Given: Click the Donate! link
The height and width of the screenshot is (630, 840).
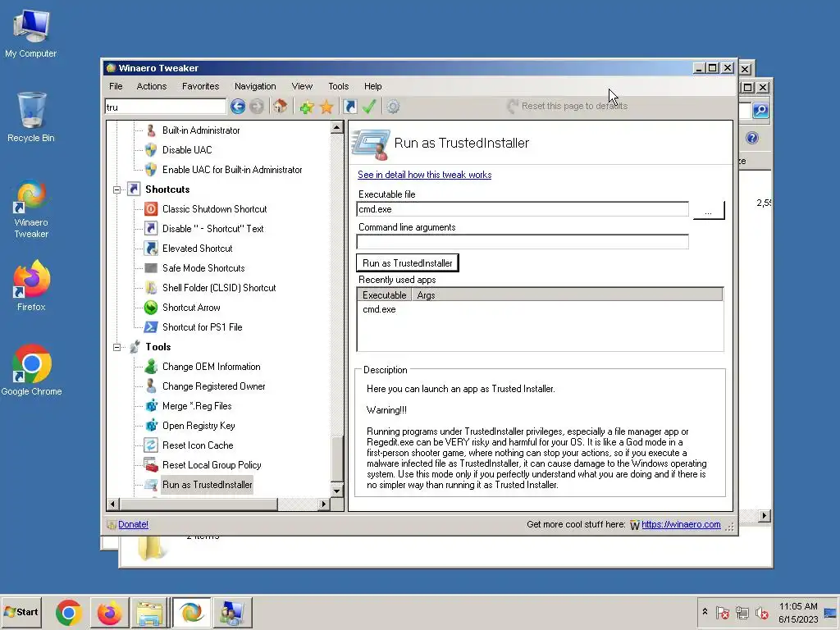Looking at the screenshot, I should pos(133,524).
